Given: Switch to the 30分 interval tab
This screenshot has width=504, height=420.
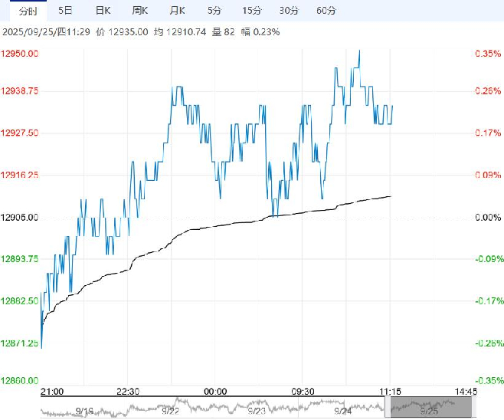Looking at the screenshot, I should [289, 11].
